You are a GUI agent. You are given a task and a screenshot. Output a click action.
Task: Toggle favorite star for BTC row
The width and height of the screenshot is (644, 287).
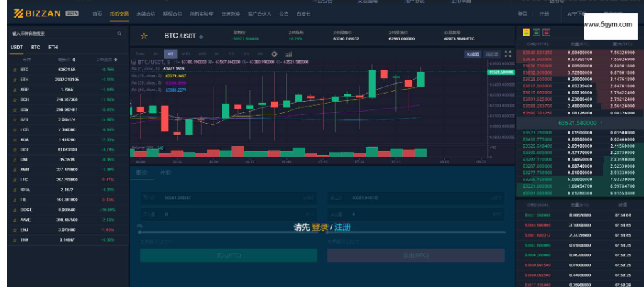(x=15, y=70)
